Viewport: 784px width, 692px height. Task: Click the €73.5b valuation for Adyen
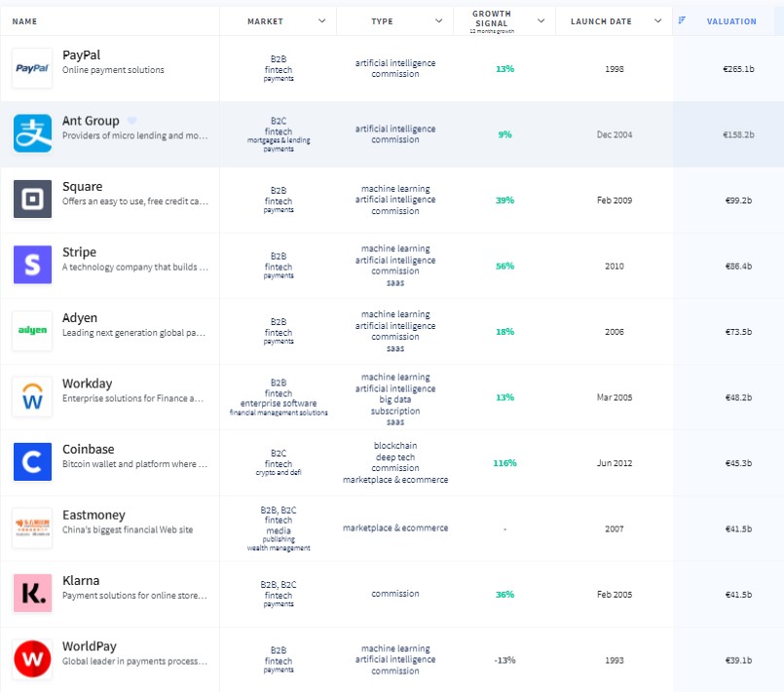tap(738, 332)
